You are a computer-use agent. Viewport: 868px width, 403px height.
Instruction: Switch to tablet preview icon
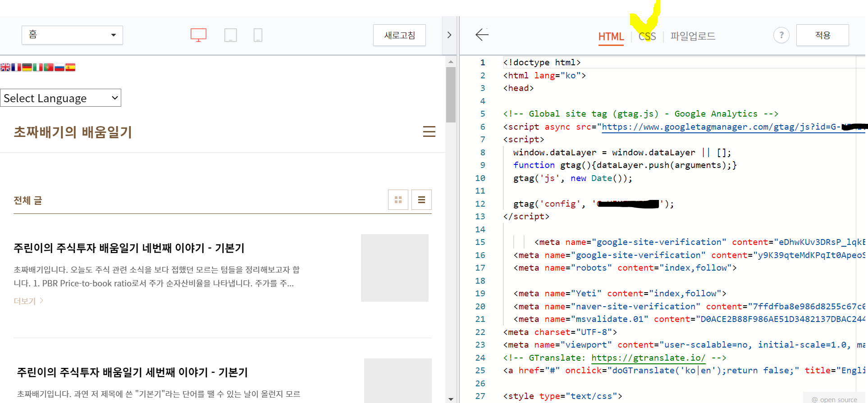(230, 35)
